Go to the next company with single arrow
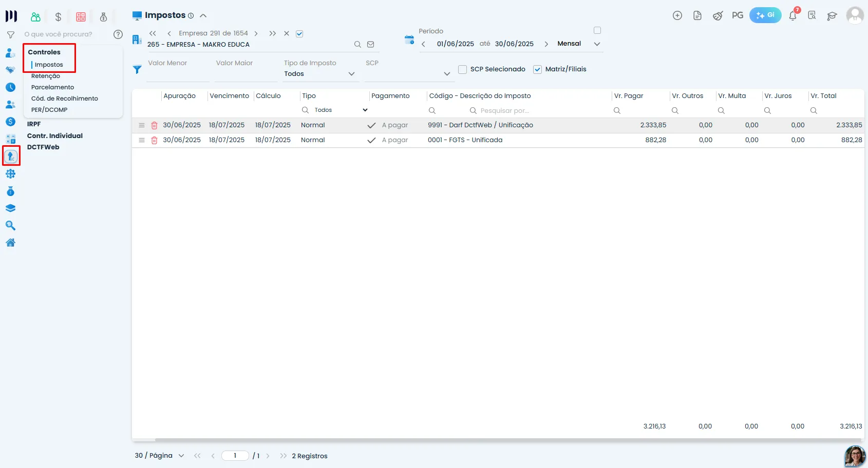The image size is (868, 468). (x=256, y=34)
